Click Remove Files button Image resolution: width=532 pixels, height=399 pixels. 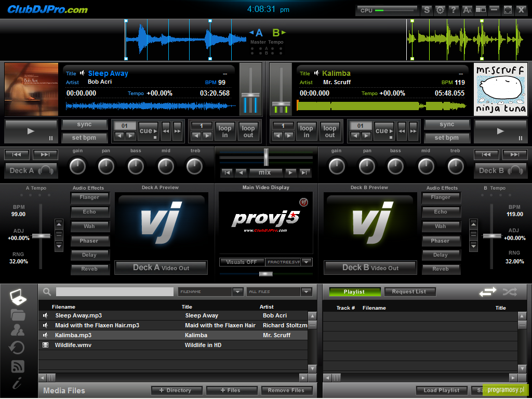pos(286,391)
